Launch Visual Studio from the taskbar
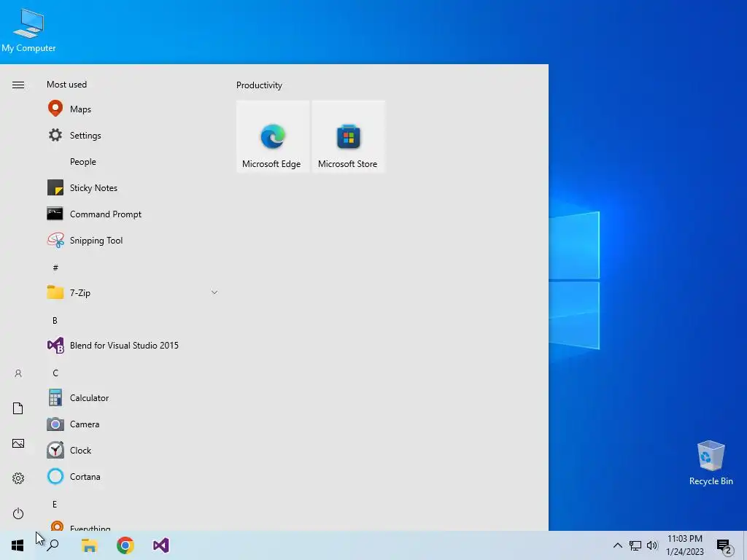 (x=161, y=545)
